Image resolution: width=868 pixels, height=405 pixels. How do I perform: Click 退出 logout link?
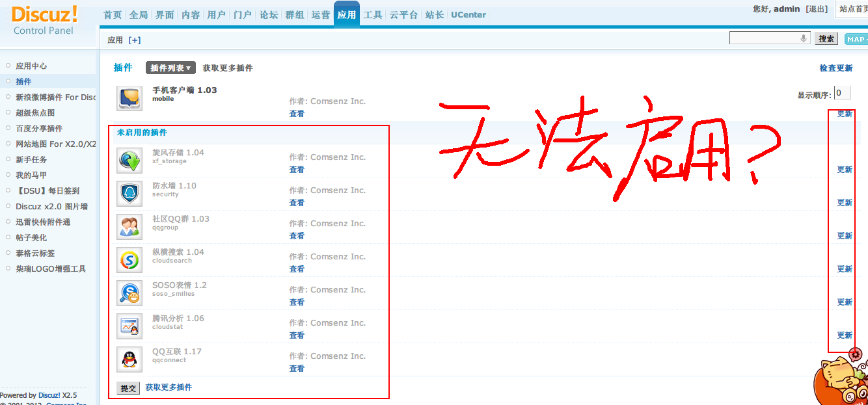817,9
